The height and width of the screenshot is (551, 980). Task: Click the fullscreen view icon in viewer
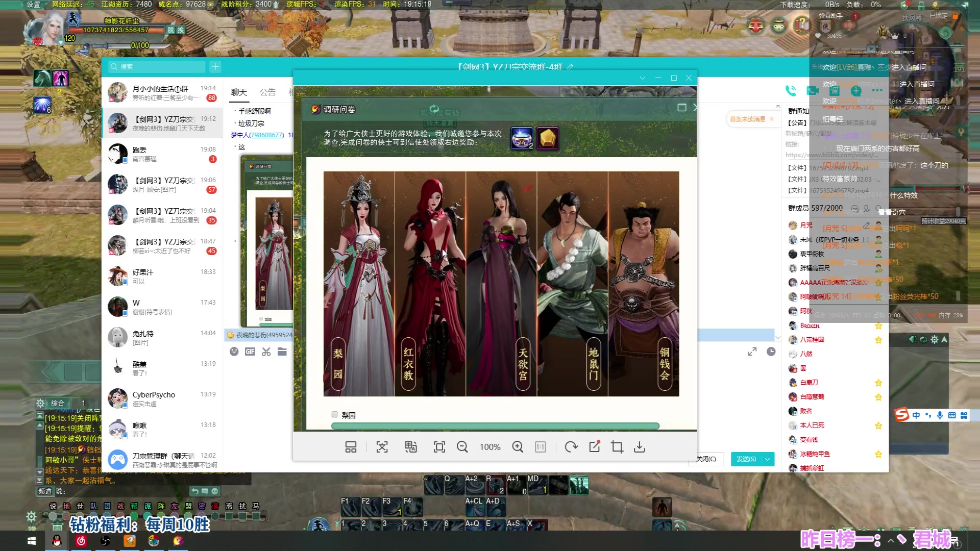(x=439, y=447)
